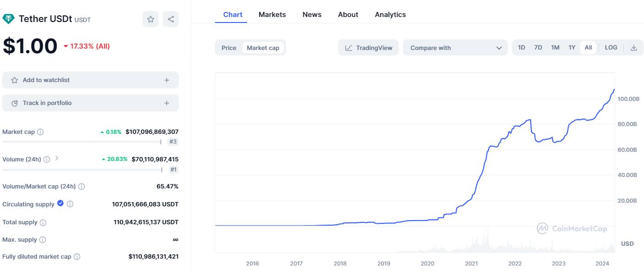Select the All time range
The image size is (644, 271).
(x=588, y=48)
